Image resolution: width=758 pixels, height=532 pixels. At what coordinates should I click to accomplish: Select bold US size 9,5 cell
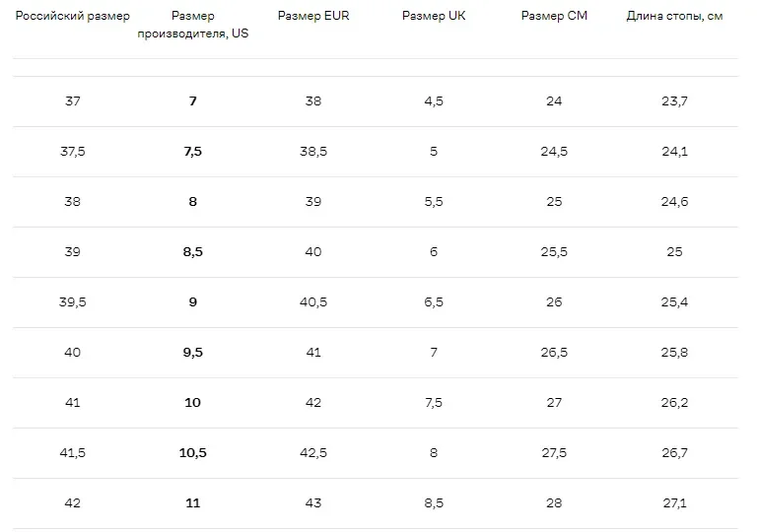(193, 353)
